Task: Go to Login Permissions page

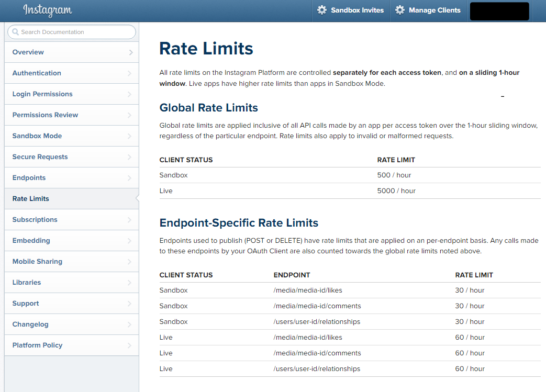Action: [71, 94]
